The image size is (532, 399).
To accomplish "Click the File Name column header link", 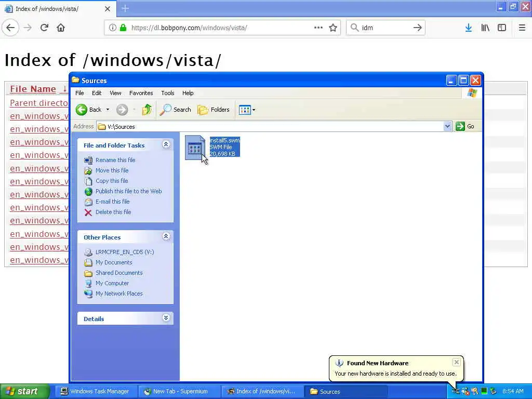I will 33,89.
